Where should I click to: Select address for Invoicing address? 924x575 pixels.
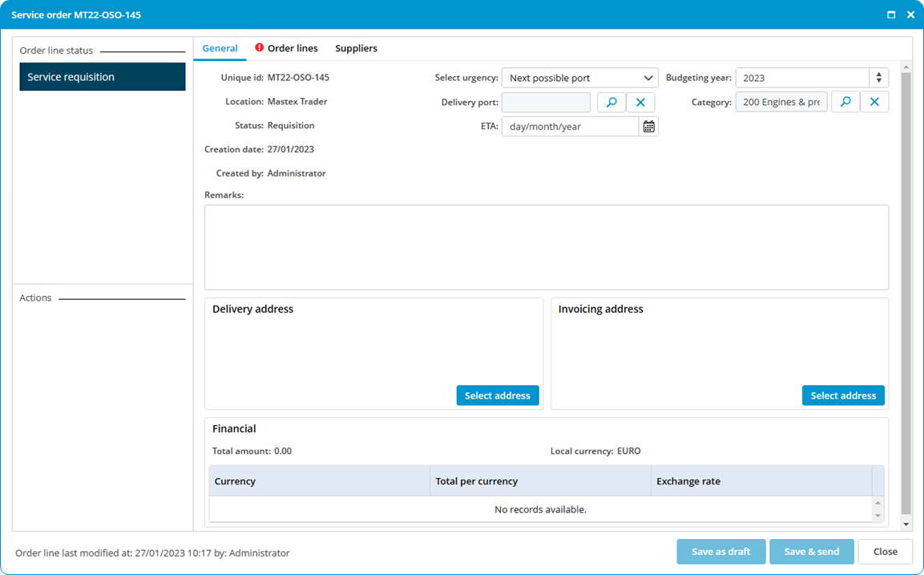pos(843,395)
